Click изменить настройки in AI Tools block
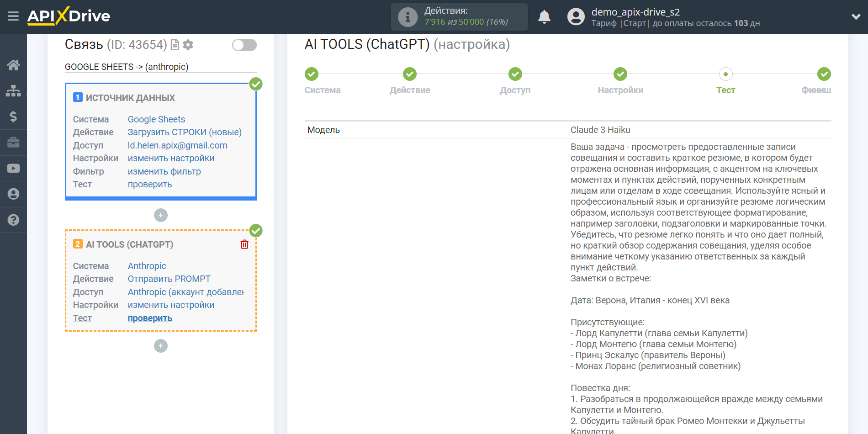The height and width of the screenshot is (434, 868). (x=171, y=305)
